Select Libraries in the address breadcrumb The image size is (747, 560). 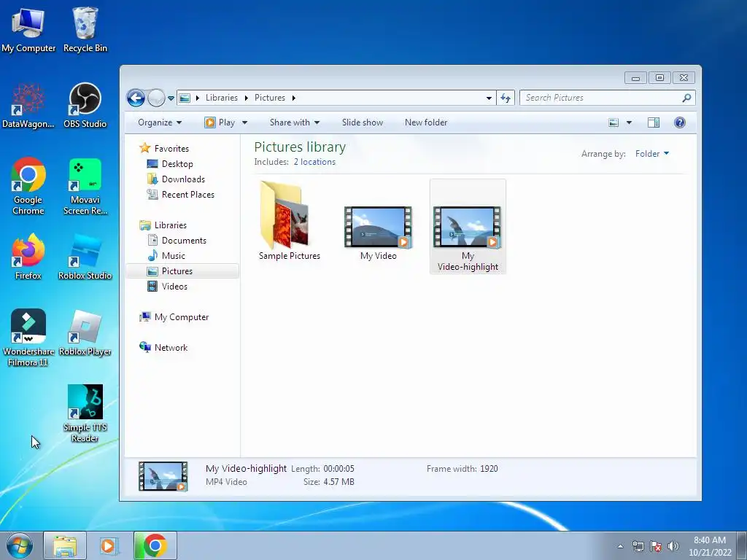click(x=222, y=98)
